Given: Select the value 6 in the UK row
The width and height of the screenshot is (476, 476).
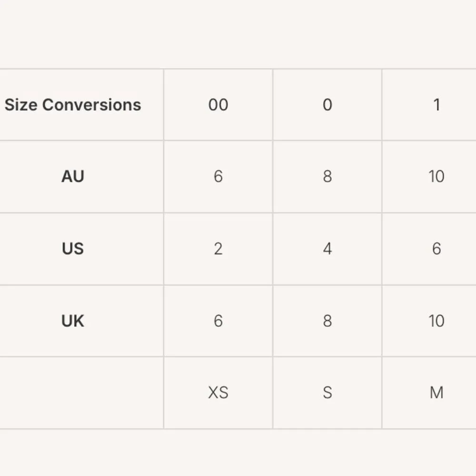Looking at the screenshot, I should (218, 321).
